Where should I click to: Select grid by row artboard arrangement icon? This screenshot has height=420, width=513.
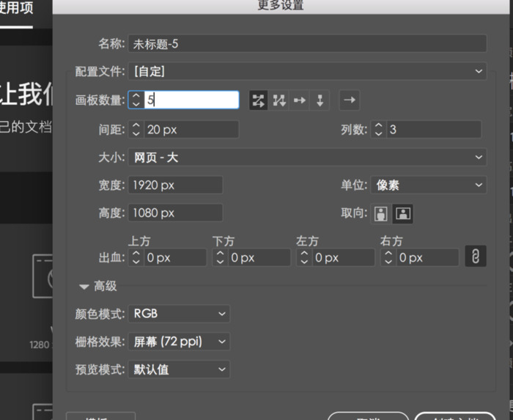(259, 100)
